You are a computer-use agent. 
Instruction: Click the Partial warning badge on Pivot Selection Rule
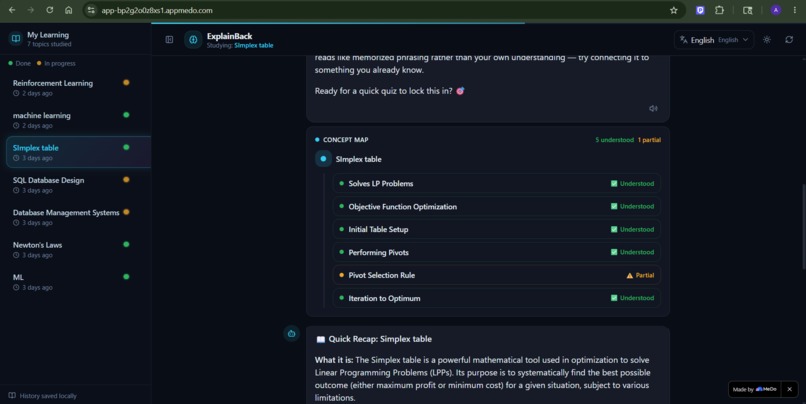tap(640, 275)
